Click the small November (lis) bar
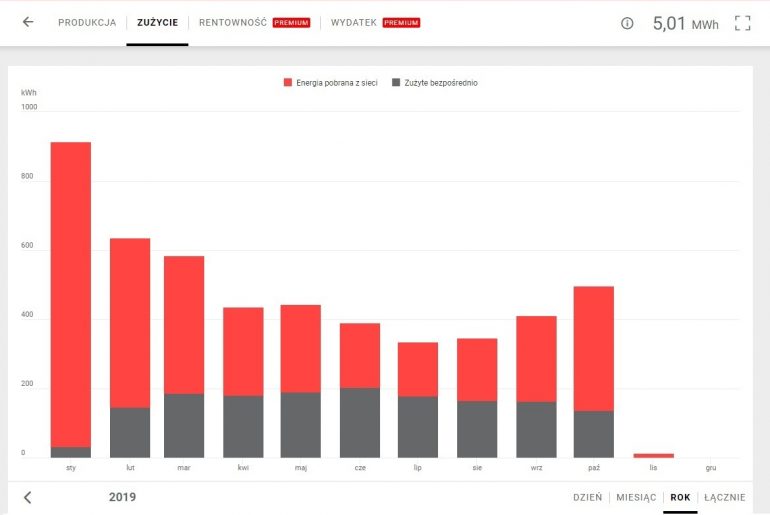Viewport: 770px width, 515px height. pos(653,455)
